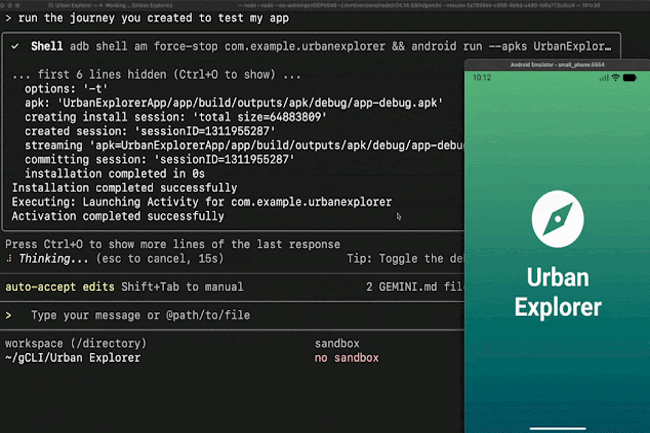Click the mouse pointer near Activation line
The width and height of the screenshot is (650, 433).
point(399,215)
